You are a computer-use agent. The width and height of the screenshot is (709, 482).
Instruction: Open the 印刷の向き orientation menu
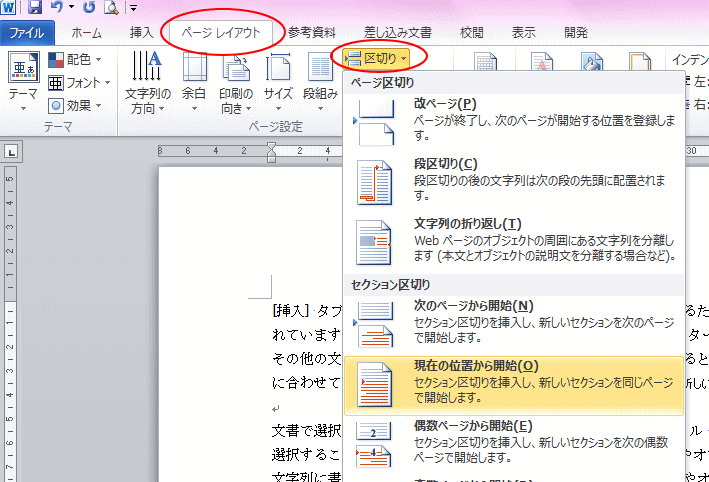pyautogui.click(x=236, y=83)
